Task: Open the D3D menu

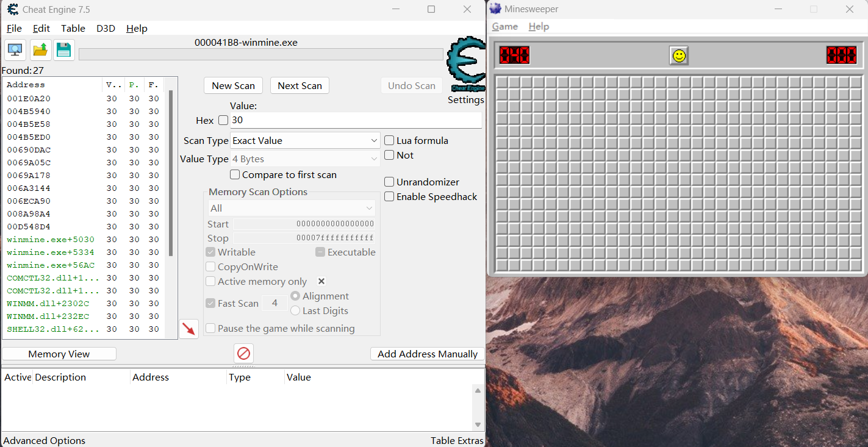Action: click(x=106, y=29)
